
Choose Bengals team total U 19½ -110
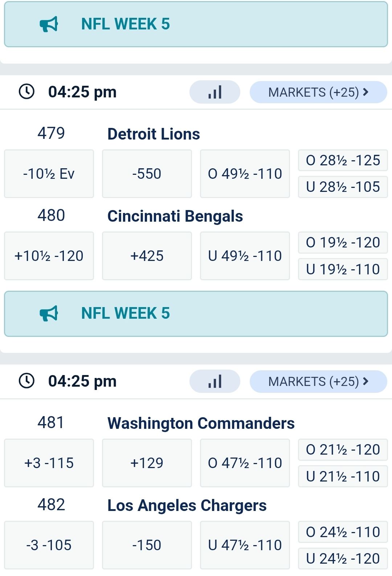[x=343, y=269]
